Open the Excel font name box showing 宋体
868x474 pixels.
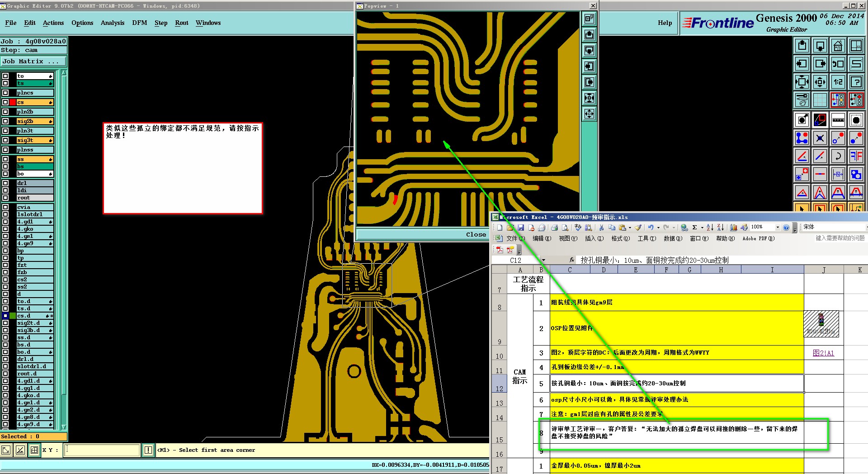(x=834, y=227)
